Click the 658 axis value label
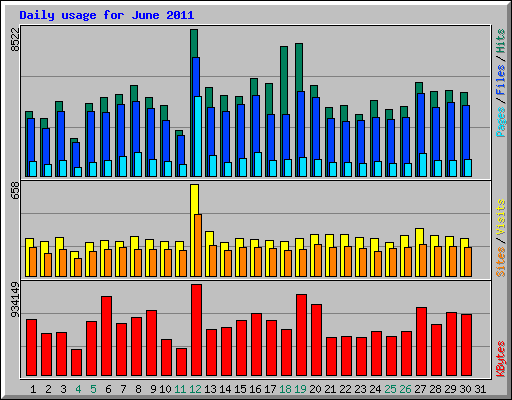Image resolution: width=512 pixels, height=400 pixels. click(15, 191)
